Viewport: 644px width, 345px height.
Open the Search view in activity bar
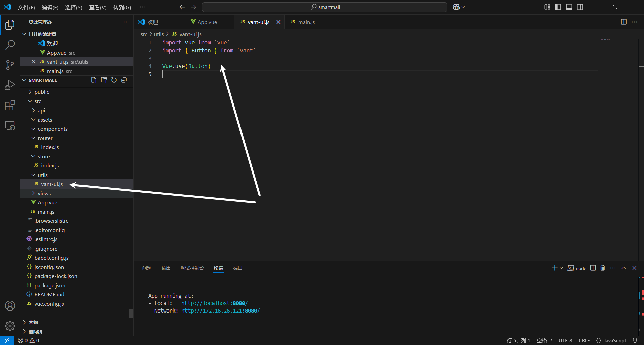coord(10,45)
